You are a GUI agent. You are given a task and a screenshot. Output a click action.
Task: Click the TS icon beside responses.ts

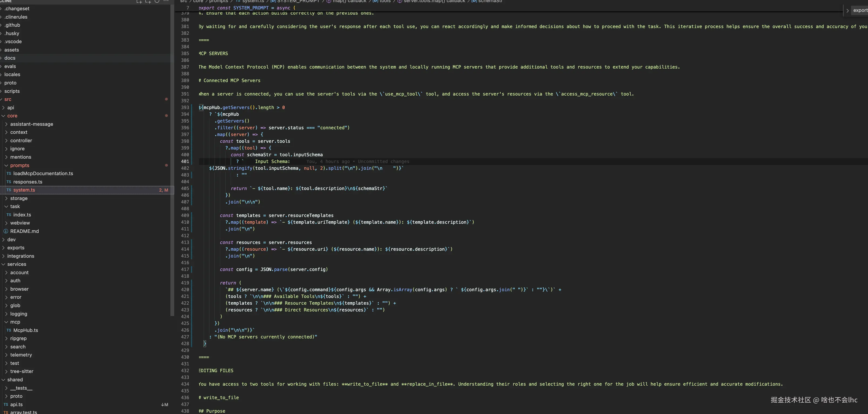tap(9, 182)
